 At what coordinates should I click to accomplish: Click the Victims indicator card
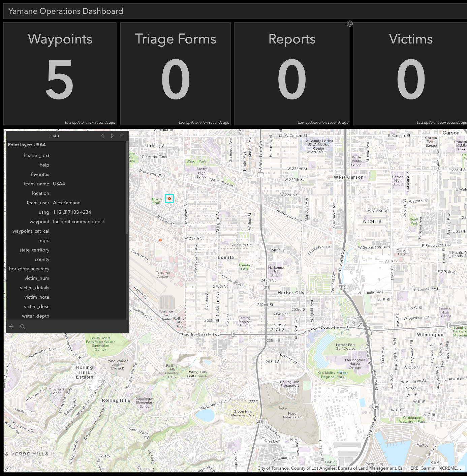point(410,74)
